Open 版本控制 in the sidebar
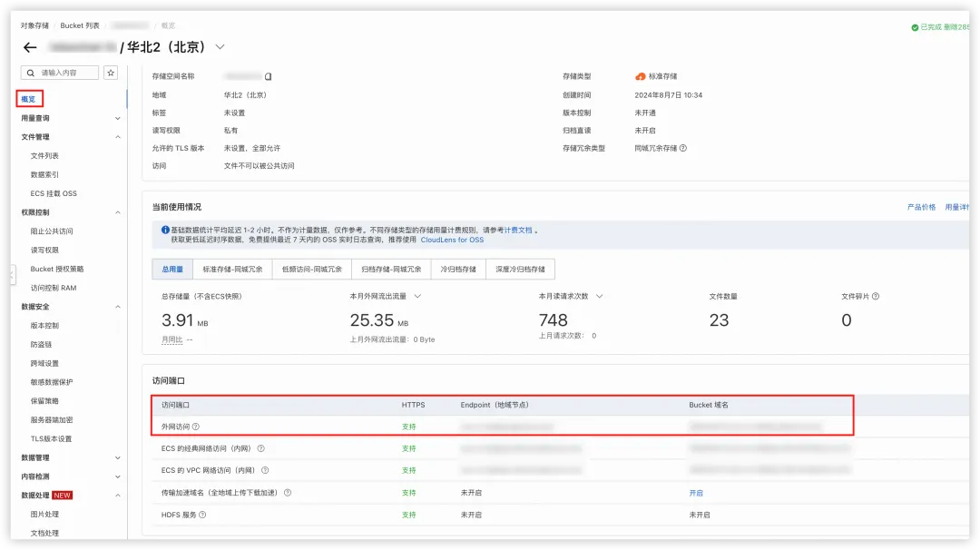This screenshot has height=550, width=980. click(44, 326)
